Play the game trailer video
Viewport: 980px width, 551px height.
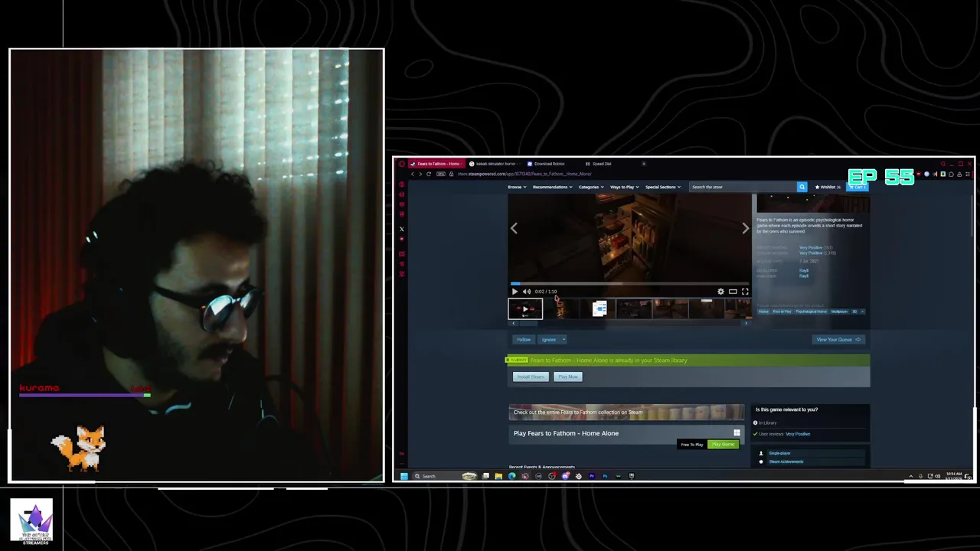tap(514, 292)
